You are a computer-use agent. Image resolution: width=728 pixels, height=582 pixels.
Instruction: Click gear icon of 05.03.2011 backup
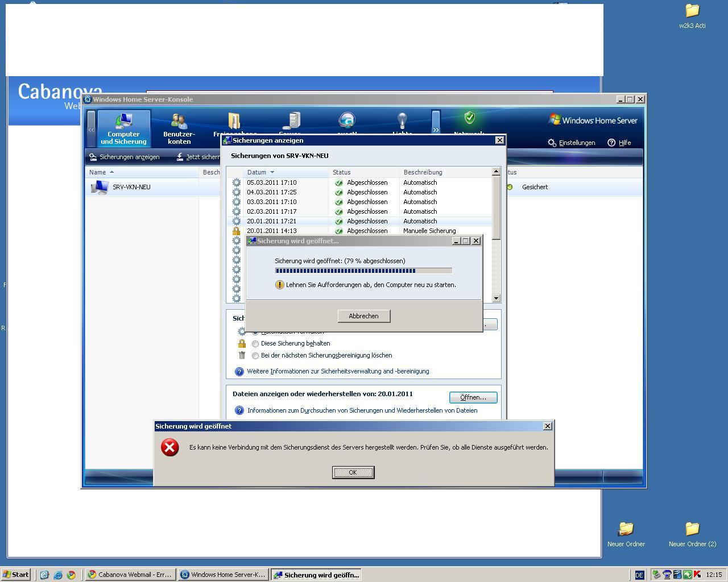click(x=236, y=182)
